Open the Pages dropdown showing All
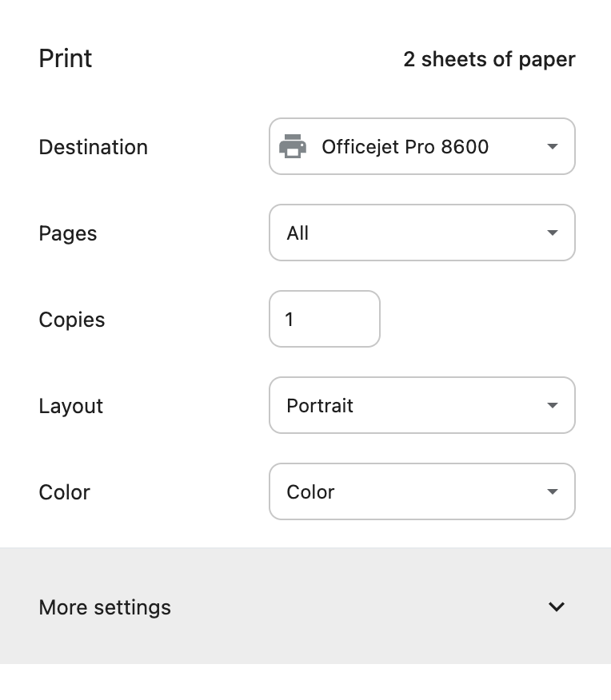 pyautogui.click(x=422, y=233)
